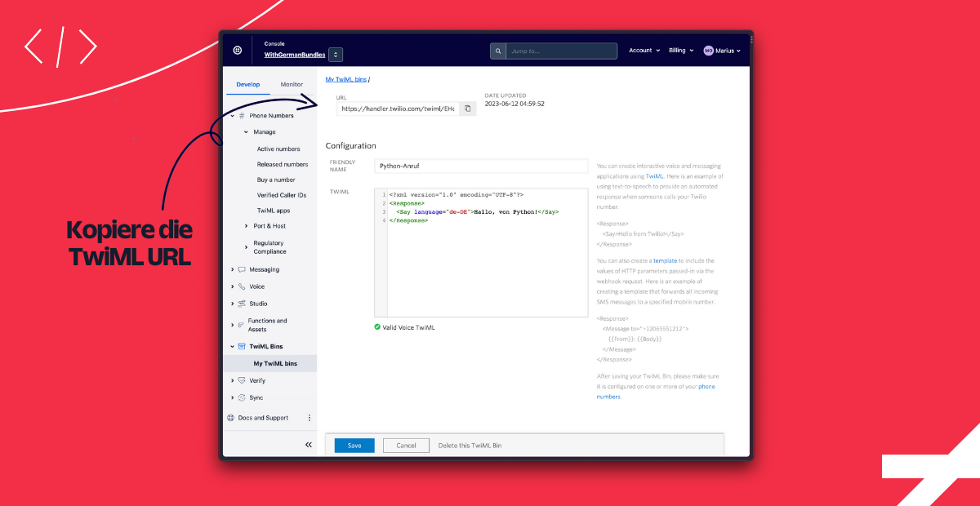This screenshot has width=980, height=506.
Task: Open the account switcher next to WithGermanBundles
Action: (x=336, y=55)
